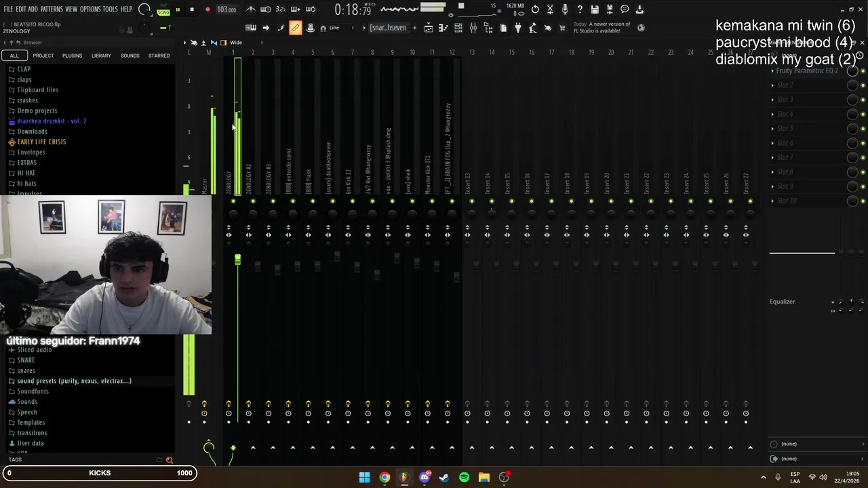Adjust the main volume knob
This screenshot has width=868, height=488.
tap(144, 9)
